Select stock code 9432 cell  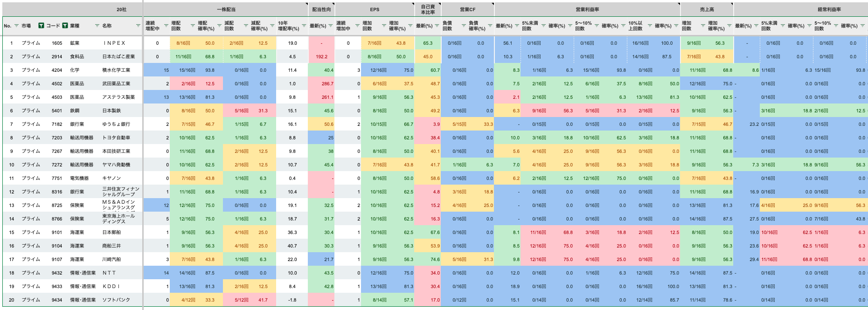57,273
